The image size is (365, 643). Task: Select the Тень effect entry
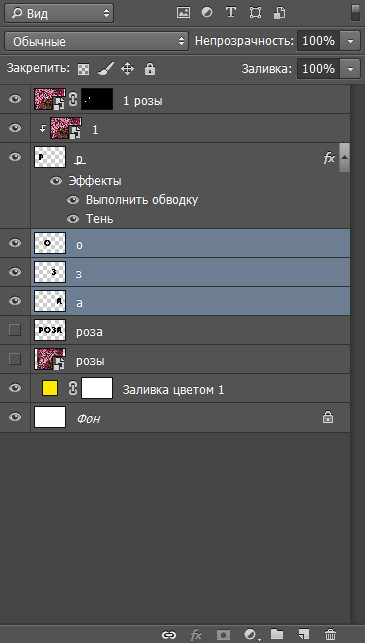point(100,219)
